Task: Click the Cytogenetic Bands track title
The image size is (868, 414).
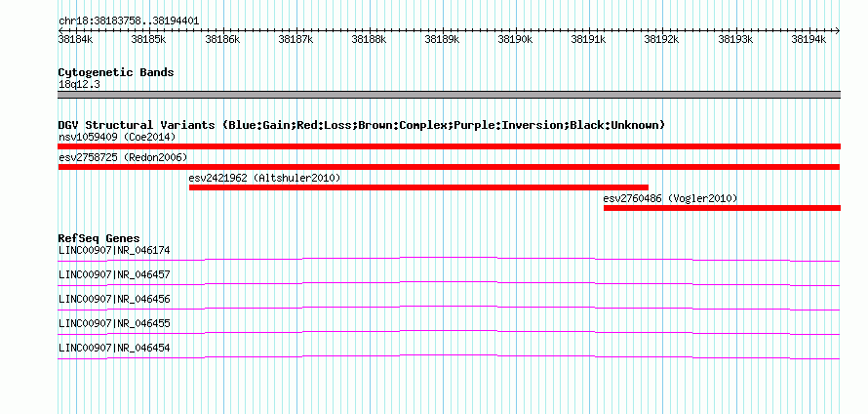Action: [x=116, y=72]
